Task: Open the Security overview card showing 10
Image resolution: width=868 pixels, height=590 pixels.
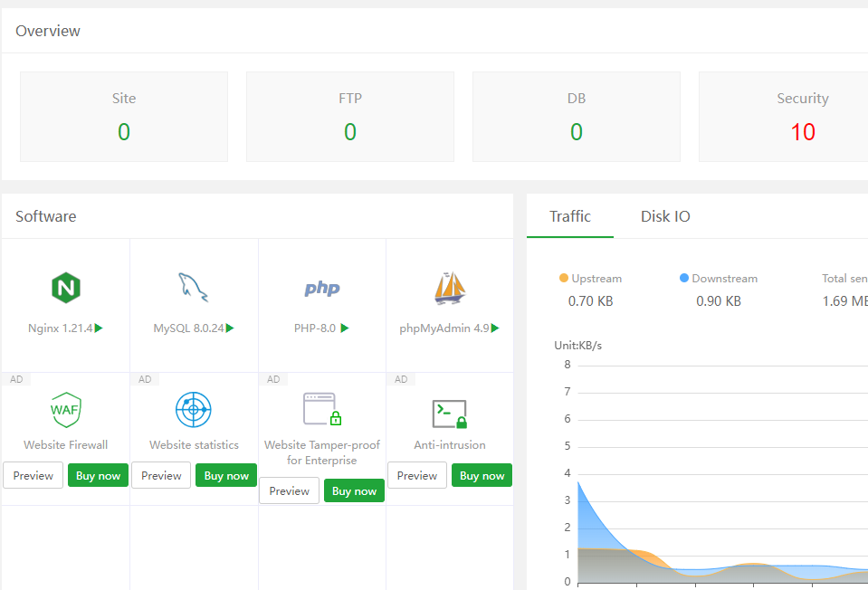Action: [x=802, y=117]
